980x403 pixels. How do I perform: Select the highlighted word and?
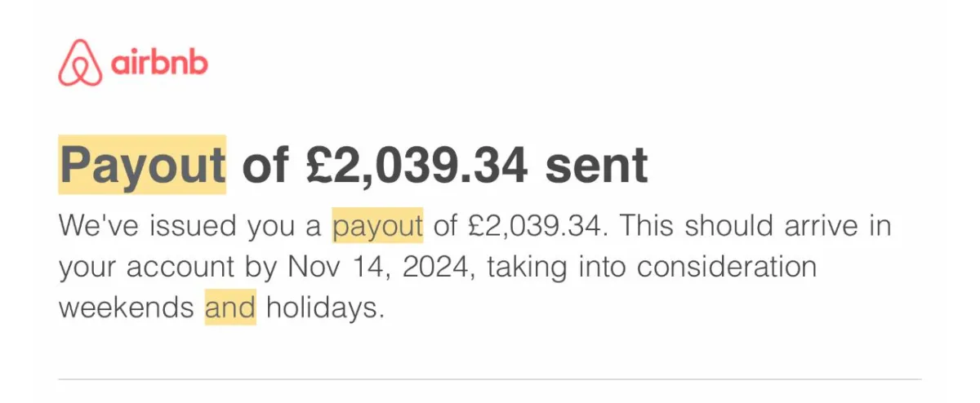(x=230, y=308)
